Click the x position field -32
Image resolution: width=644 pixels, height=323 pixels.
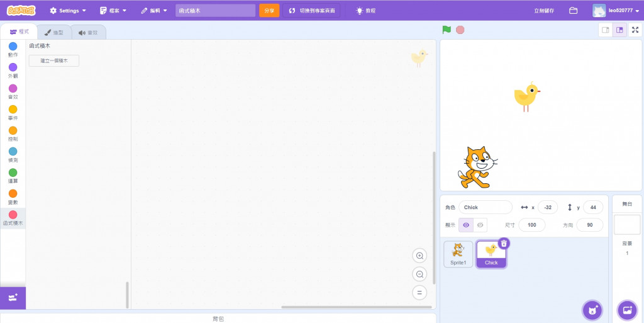[x=548, y=207]
